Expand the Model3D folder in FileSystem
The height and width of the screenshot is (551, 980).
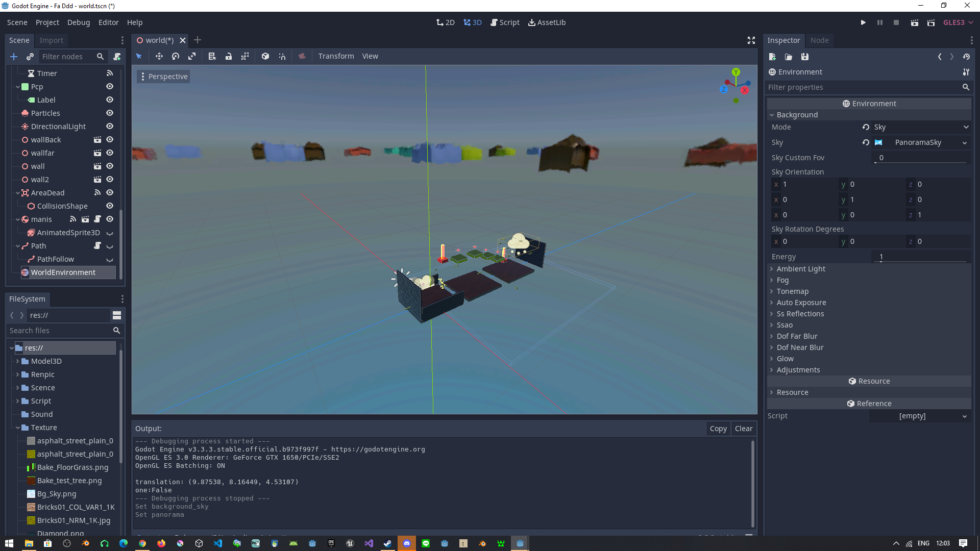tap(17, 361)
